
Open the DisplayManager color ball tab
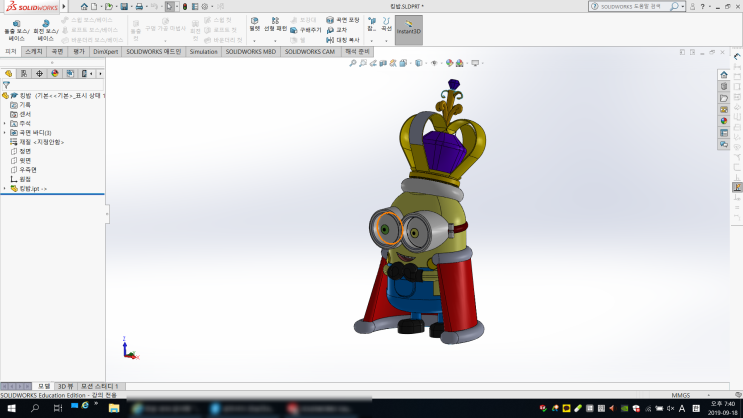point(54,73)
